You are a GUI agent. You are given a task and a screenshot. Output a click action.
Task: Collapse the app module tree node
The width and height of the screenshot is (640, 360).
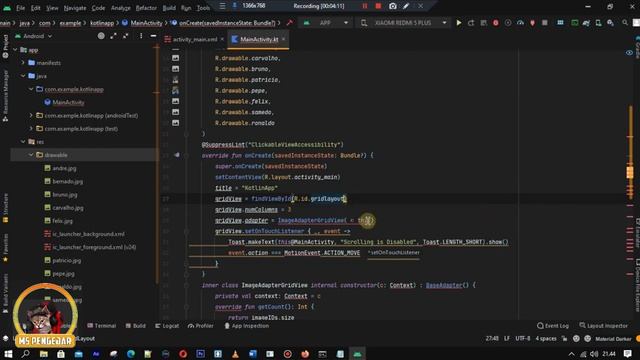point(15,50)
